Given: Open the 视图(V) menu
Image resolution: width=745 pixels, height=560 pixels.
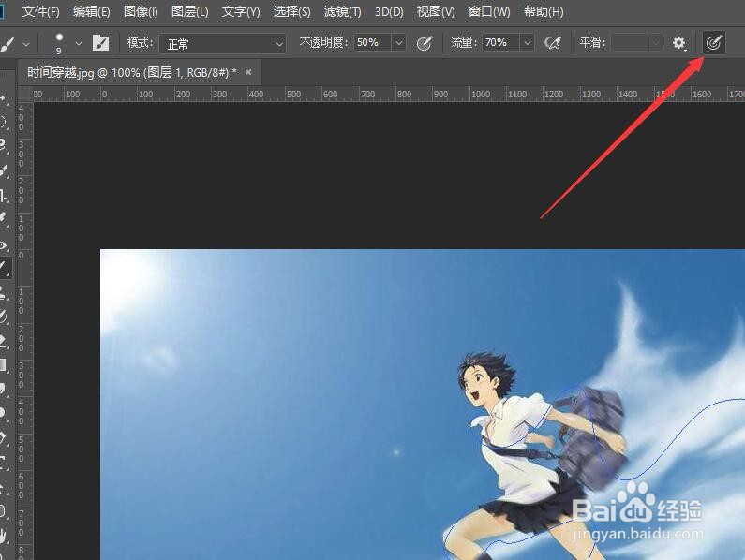Looking at the screenshot, I should coord(435,11).
